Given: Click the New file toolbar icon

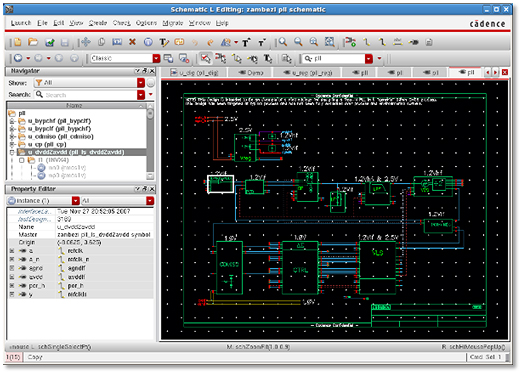Looking at the screenshot, I should (x=17, y=42).
